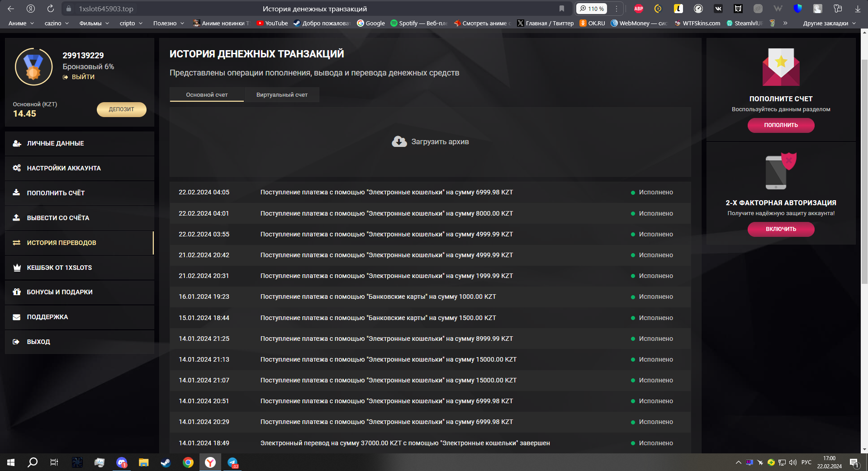Switch to the Виртуальный счет tab
The image size is (868, 471).
[282, 94]
